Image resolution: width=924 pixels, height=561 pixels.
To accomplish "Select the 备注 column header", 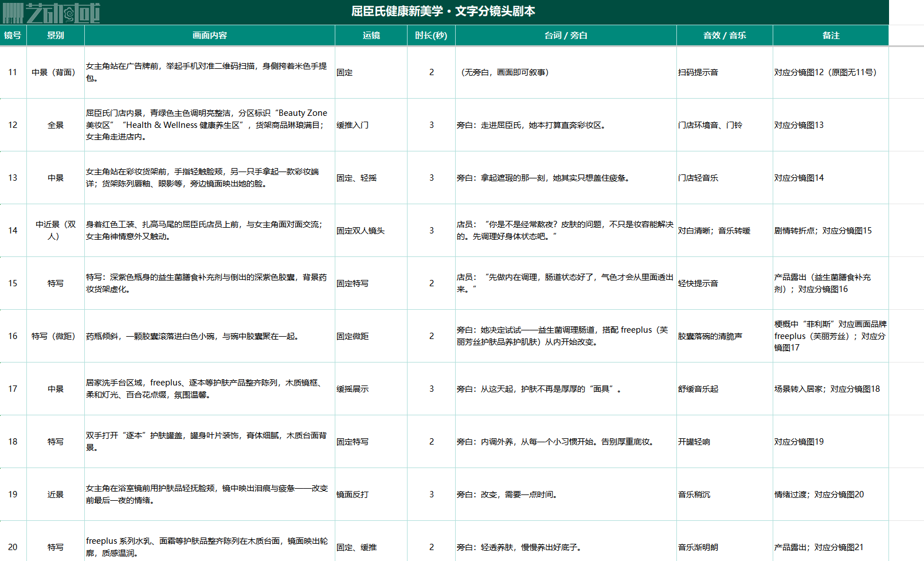I will tap(831, 36).
